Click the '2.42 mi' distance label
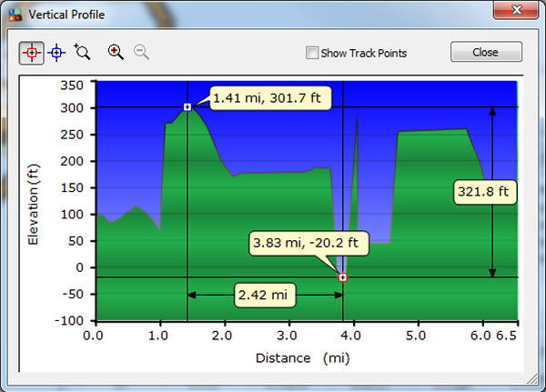Viewport: 546px width, 392px height. pos(266,296)
